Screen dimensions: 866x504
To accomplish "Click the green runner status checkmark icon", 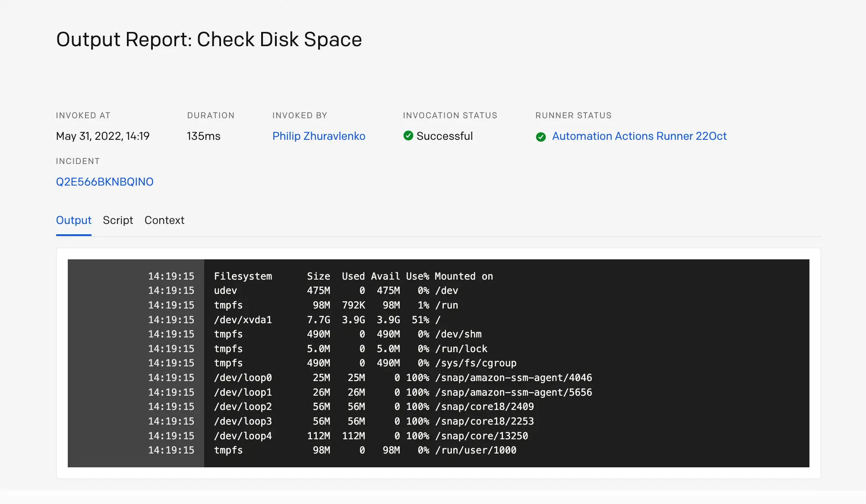I will [x=540, y=137].
